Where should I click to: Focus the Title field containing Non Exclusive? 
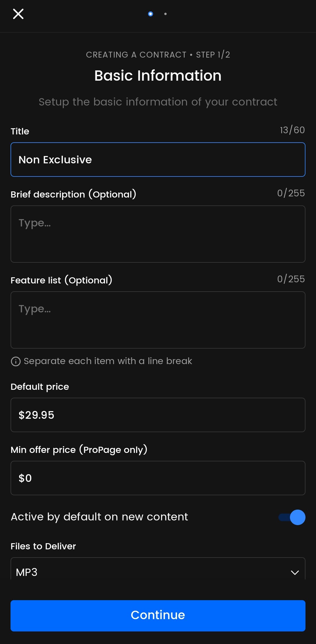tap(158, 160)
